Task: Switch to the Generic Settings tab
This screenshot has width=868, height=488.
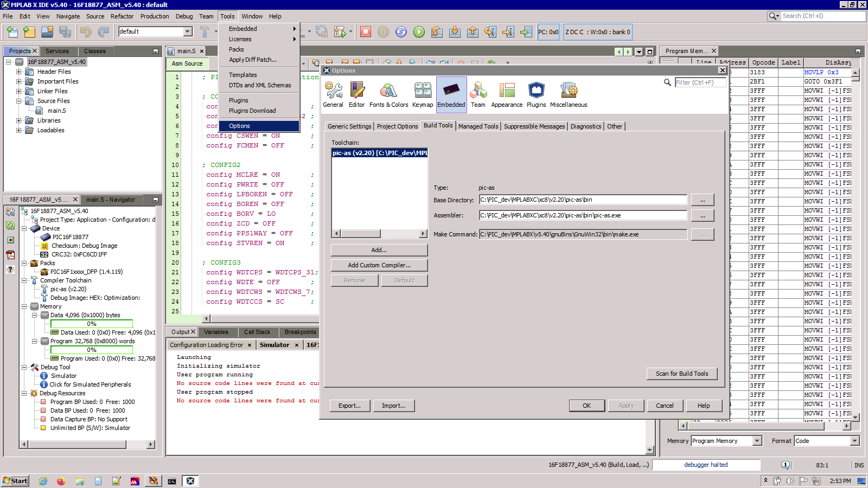Action: (349, 126)
